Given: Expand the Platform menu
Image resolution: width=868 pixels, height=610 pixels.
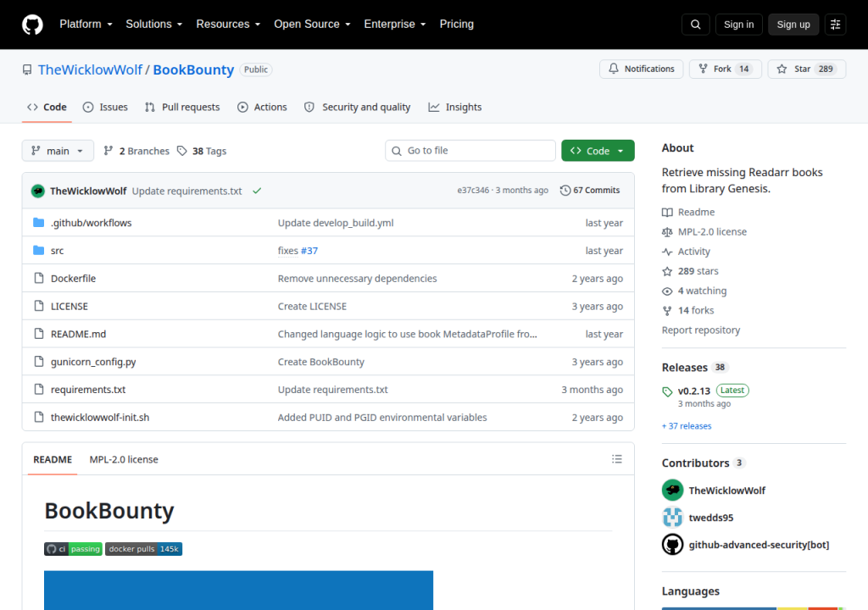Looking at the screenshot, I should pyautogui.click(x=86, y=24).
